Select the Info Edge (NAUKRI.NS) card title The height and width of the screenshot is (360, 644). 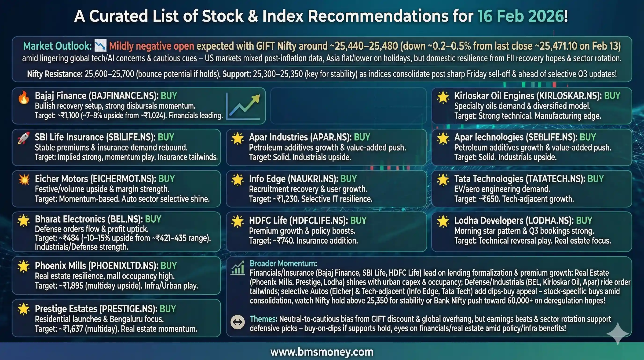(293, 179)
